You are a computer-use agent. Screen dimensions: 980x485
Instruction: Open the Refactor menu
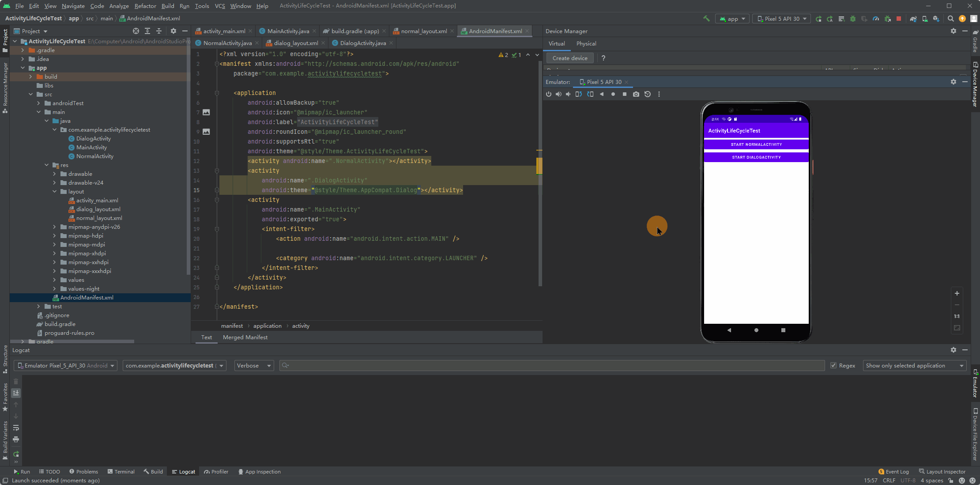pos(145,6)
